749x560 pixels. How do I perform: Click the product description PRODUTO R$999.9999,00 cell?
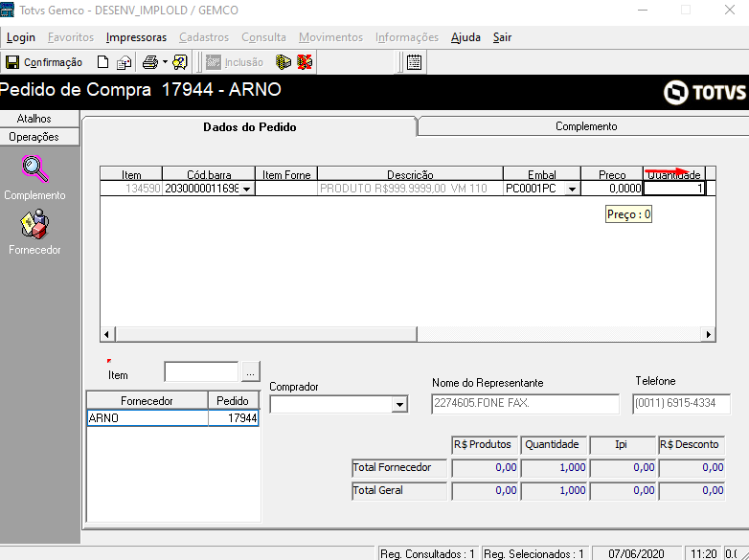(410, 188)
